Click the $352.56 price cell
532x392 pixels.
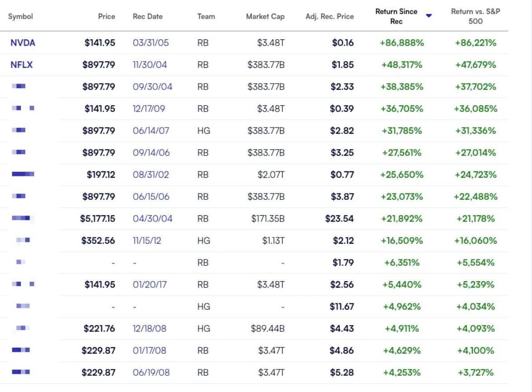(98, 241)
